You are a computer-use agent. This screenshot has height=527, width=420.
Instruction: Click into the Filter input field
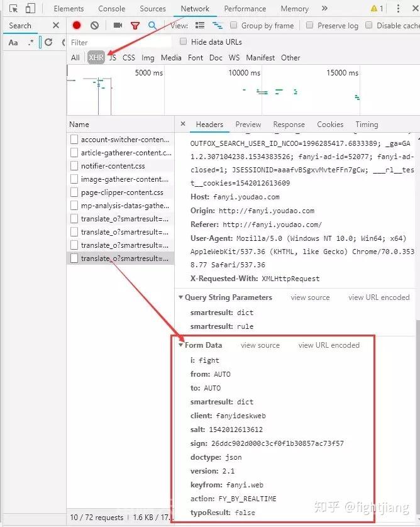click(x=120, y=42)
